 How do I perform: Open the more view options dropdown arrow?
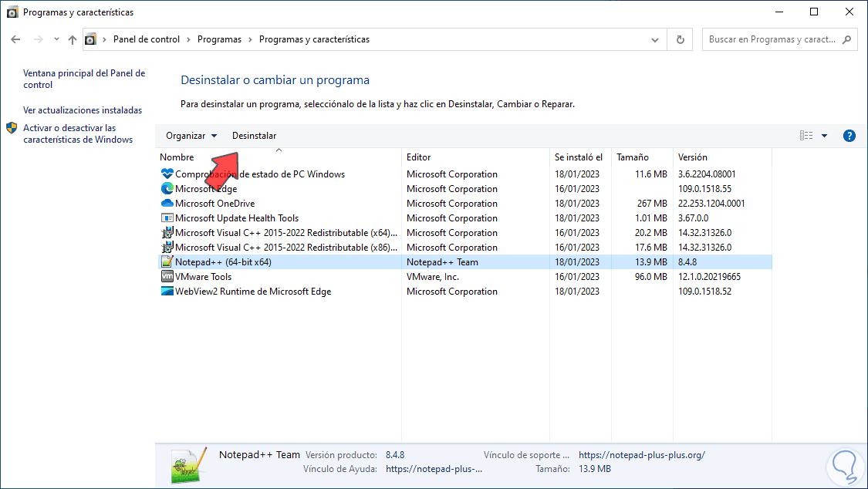tap(824, 136)
